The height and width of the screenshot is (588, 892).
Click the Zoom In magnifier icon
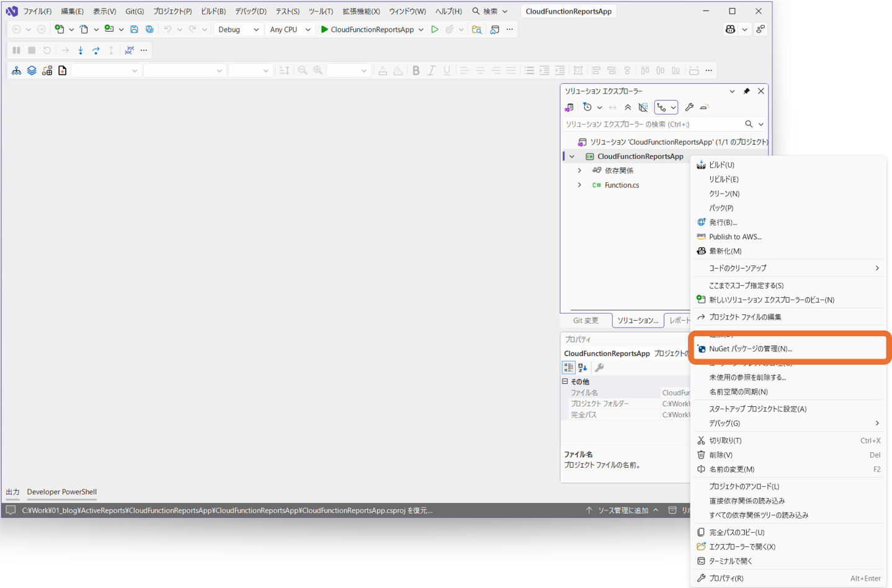318,71
